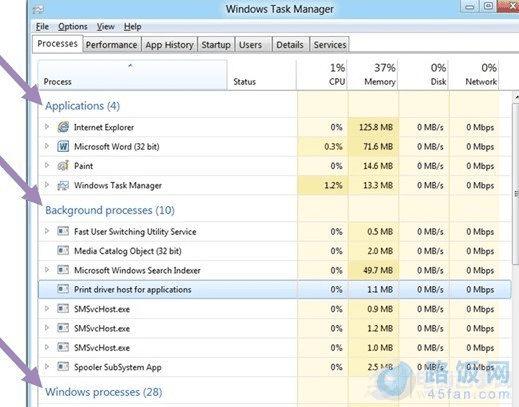Expand the Microsoft Word (32 bit) entry

47,146
